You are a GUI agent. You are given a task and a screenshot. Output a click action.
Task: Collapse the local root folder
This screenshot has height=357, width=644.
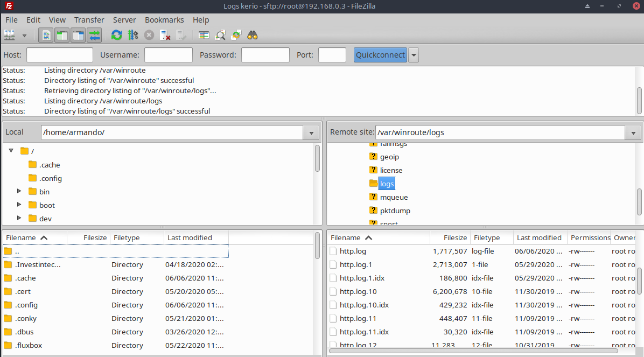coord(11,151)
